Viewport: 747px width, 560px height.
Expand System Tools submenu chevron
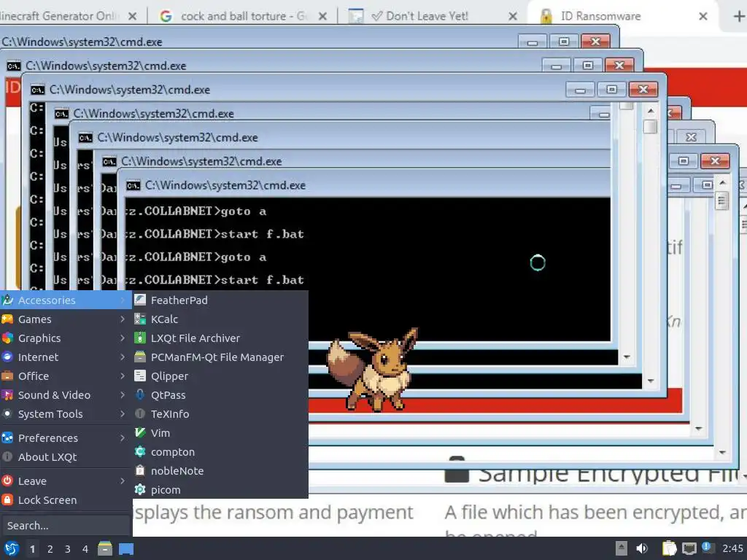[123, 414]
